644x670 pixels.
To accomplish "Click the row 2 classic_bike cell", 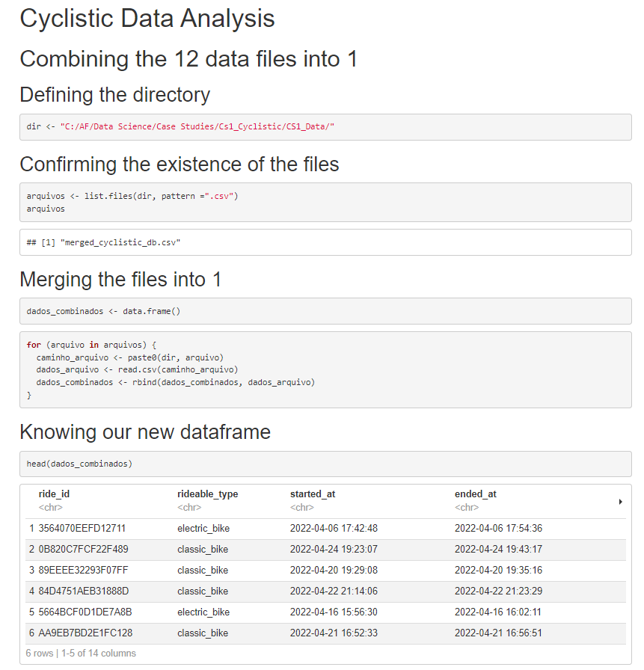I will click(x=203, y=549).
